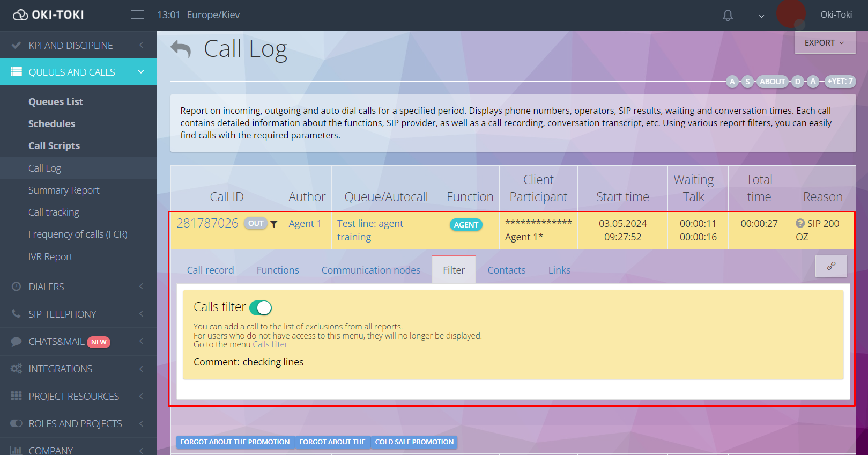Click COLD SALE PROMOTION tag

click(x=414, y=442)
